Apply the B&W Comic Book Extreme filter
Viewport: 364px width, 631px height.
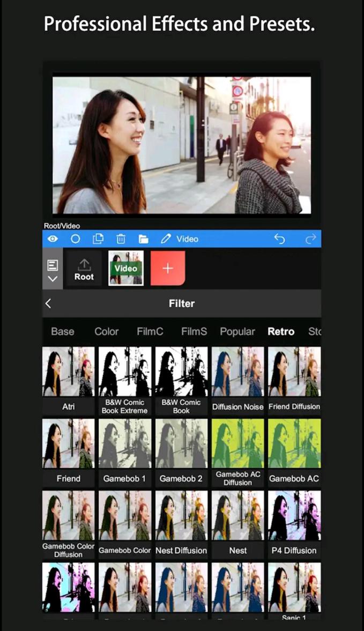(125, 381)
